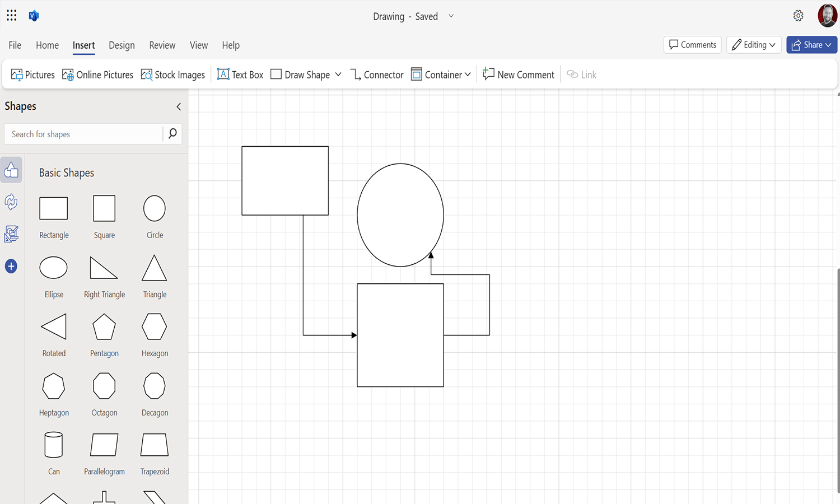Select the Connector tool
The width and height of the screenshot is (840, 504).
click(376, 74)
